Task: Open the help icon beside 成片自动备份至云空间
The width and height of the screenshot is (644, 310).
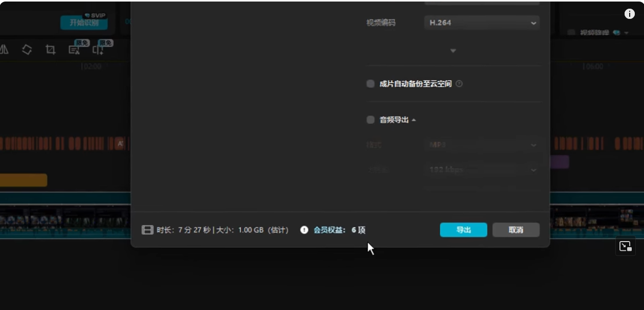Action: pyautogui.click(x=459, y=84)
